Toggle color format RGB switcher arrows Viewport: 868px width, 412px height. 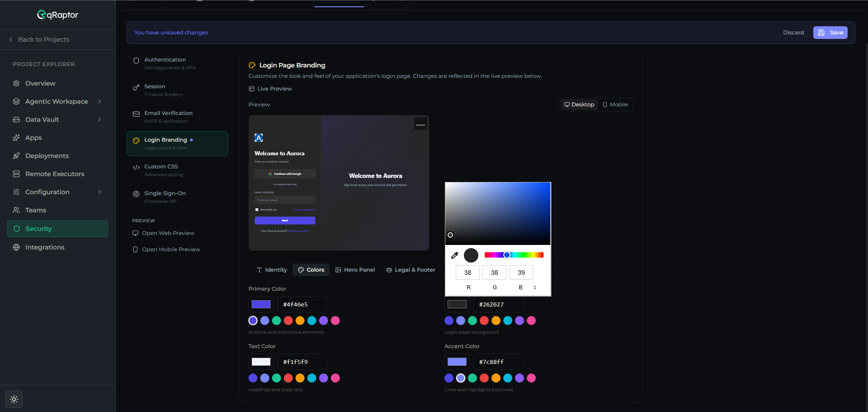coord(535,287)
